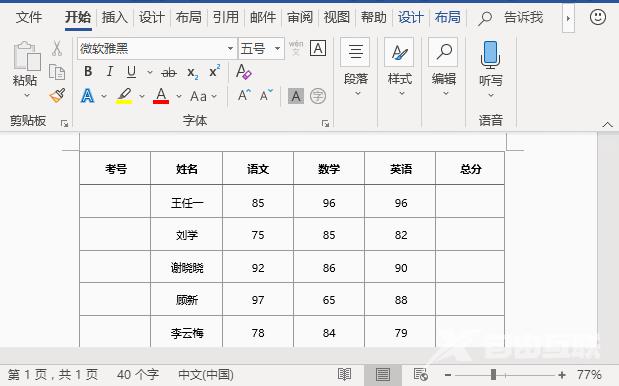
Task: Switch to Web Layout view icon
Action: [x=420, y=374]
